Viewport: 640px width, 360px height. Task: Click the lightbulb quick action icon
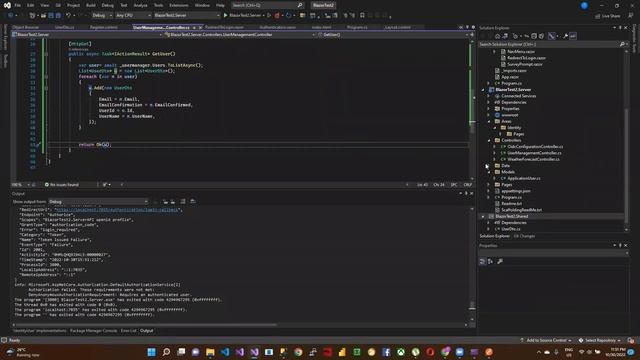tap(38, 144)
